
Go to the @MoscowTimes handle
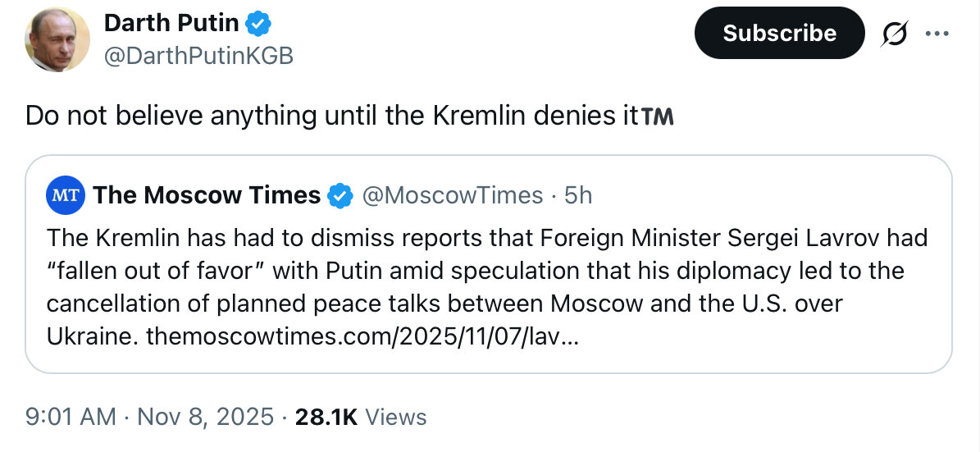[x=452, y=195]
